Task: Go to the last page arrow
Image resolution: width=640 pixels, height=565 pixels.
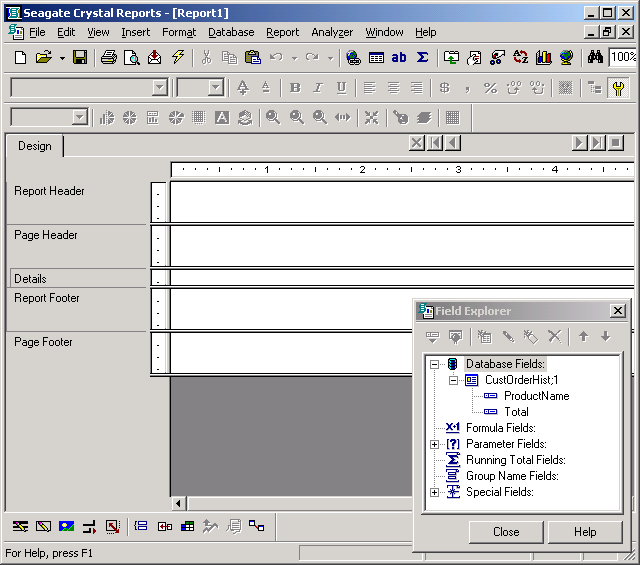Action: (597, 143)
